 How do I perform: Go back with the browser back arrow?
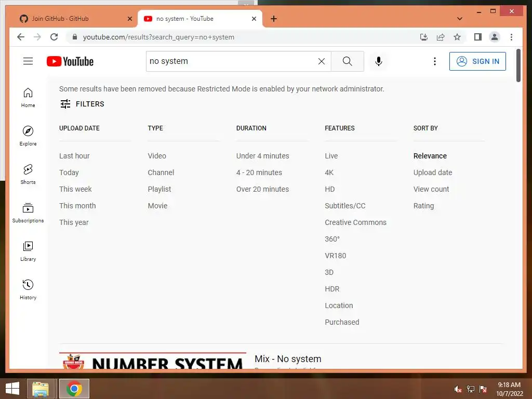21,37
